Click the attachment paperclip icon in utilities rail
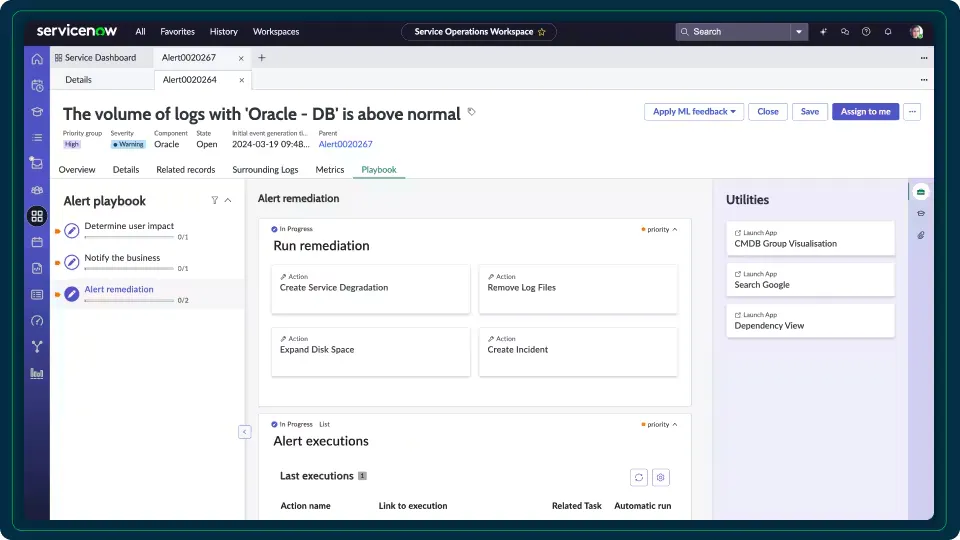Image resolution: width=960 pixels, height=540 pixels. tap(921, 235)
